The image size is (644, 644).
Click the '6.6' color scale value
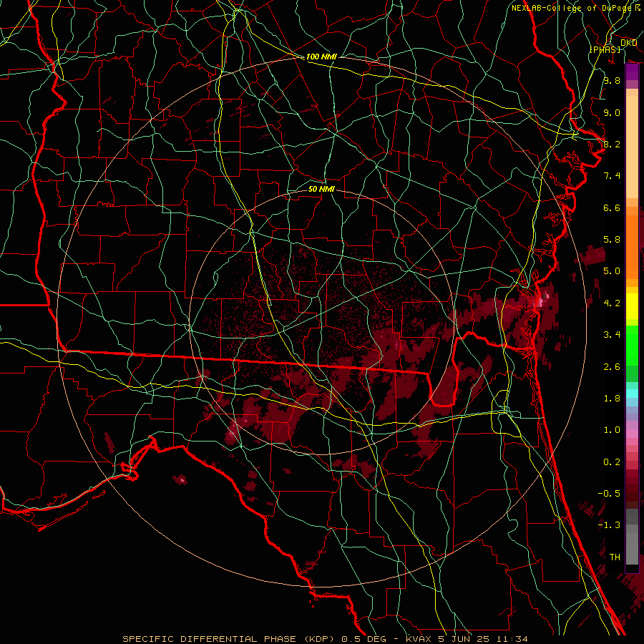click(612, 208)
